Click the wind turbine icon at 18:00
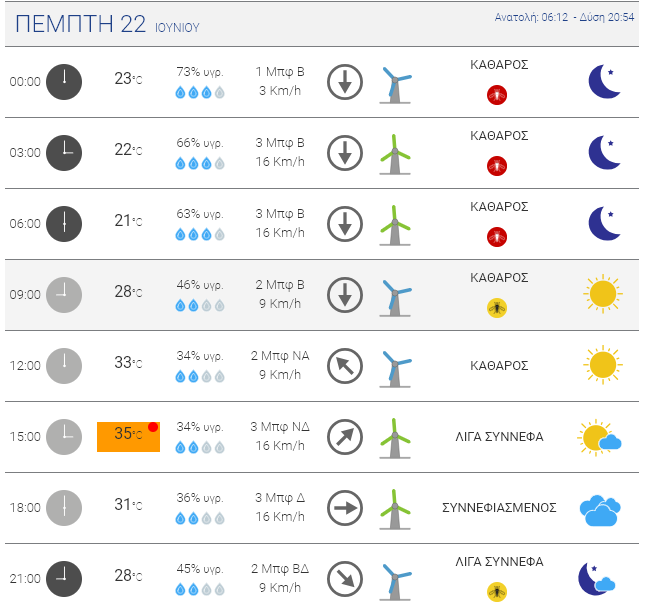Viewport: 651px width, 613px height. [395, 509]
